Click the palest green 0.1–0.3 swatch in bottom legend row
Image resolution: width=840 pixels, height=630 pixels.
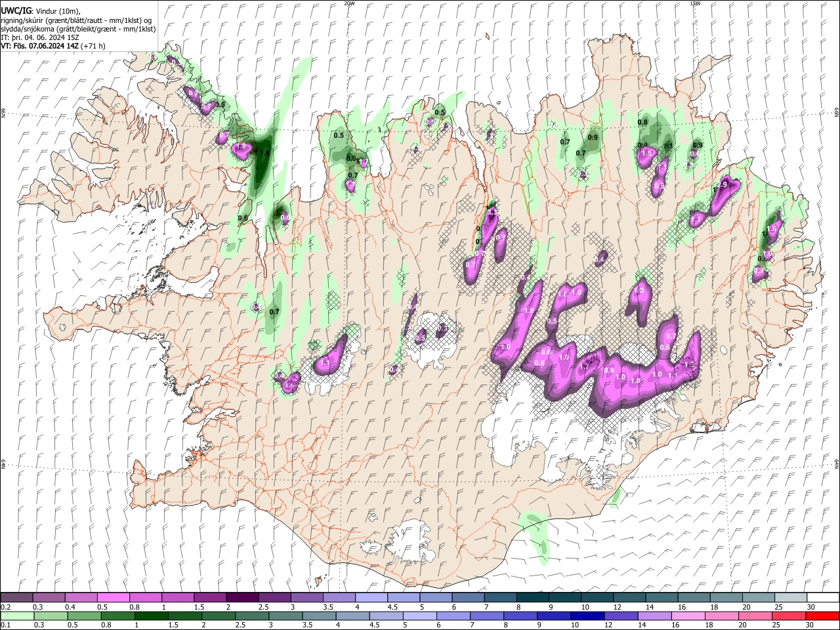click(x=18, y=616)
